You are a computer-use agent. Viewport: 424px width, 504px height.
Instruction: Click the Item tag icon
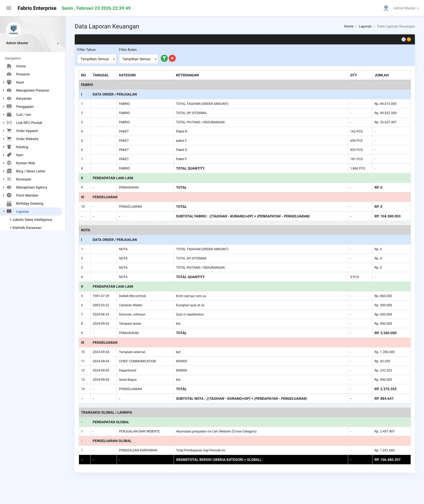coord(9,155)
